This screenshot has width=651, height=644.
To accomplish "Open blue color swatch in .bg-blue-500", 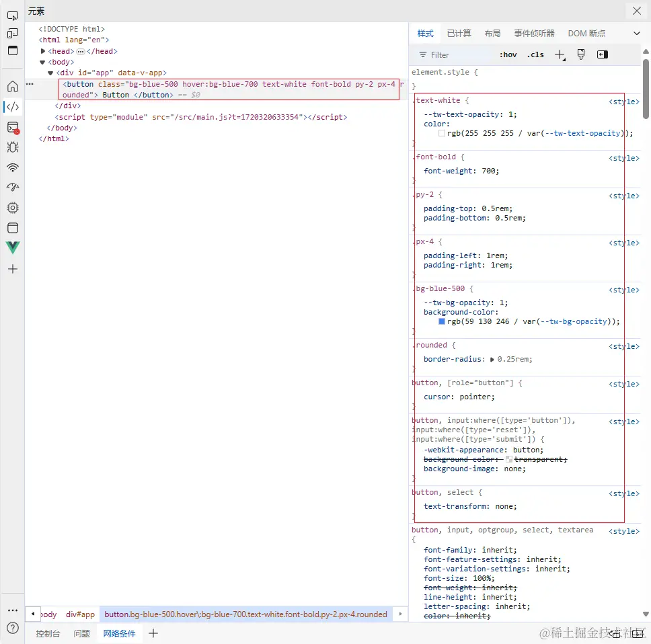I will 442,321.
